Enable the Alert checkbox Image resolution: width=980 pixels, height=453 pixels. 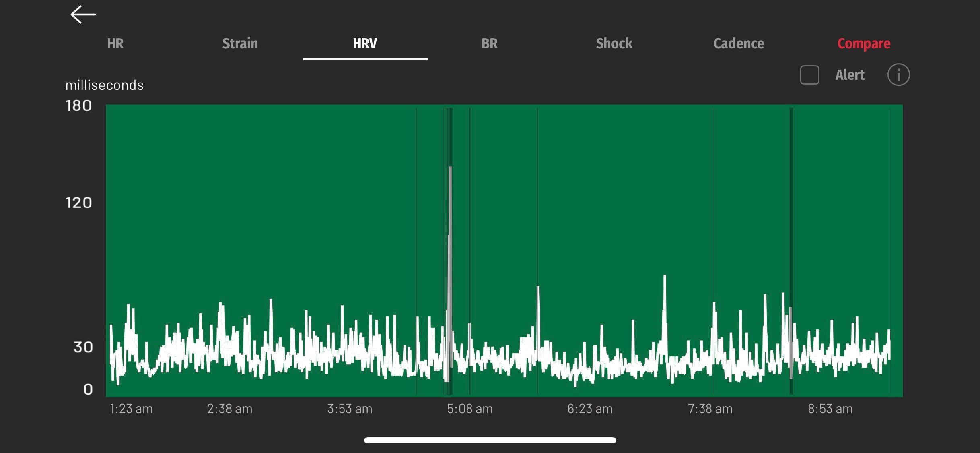coord(809,75)
